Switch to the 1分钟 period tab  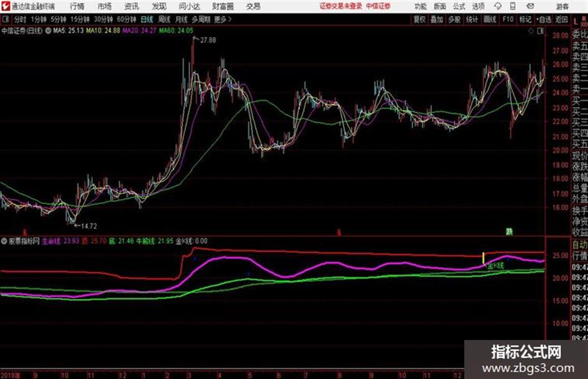[x=38, y=19]
